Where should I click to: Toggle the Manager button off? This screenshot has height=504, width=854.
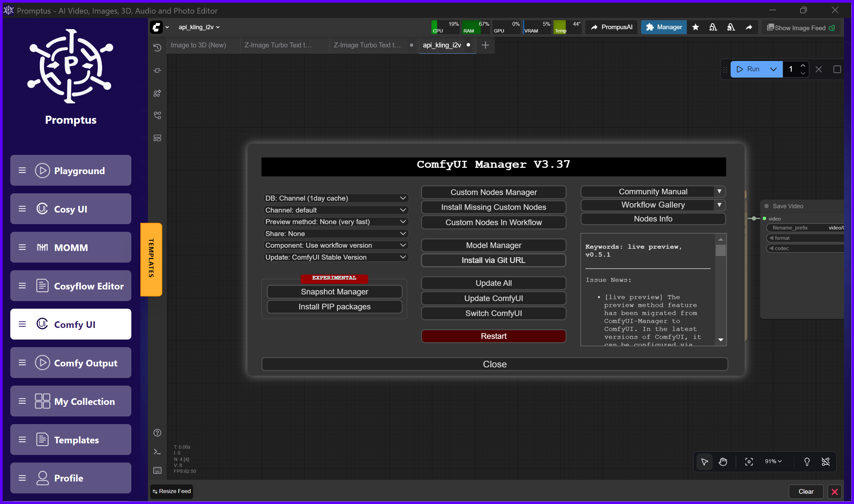coord(663,27)
